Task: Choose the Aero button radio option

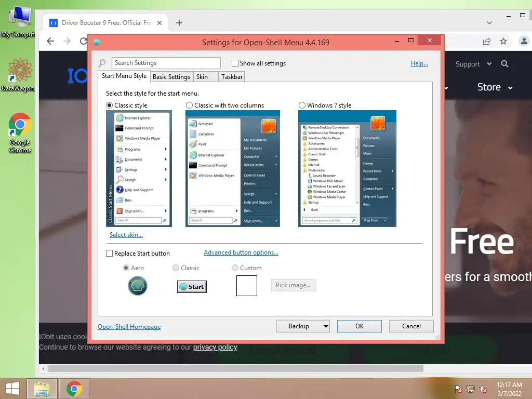Action: (126, 268)
